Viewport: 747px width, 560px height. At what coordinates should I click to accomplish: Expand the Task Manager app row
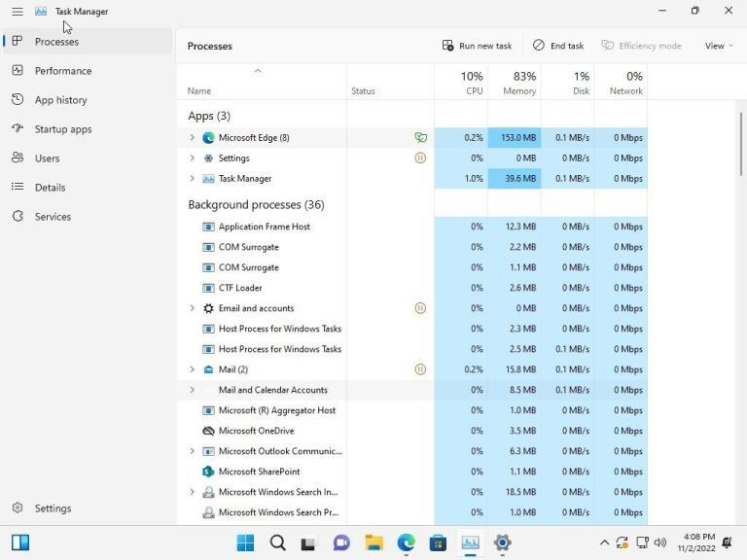click(192, 179)
